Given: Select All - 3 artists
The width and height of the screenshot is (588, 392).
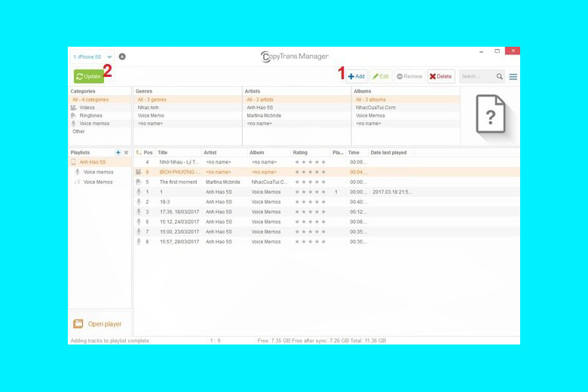Looking at the screenshot, I should point(296,100).
